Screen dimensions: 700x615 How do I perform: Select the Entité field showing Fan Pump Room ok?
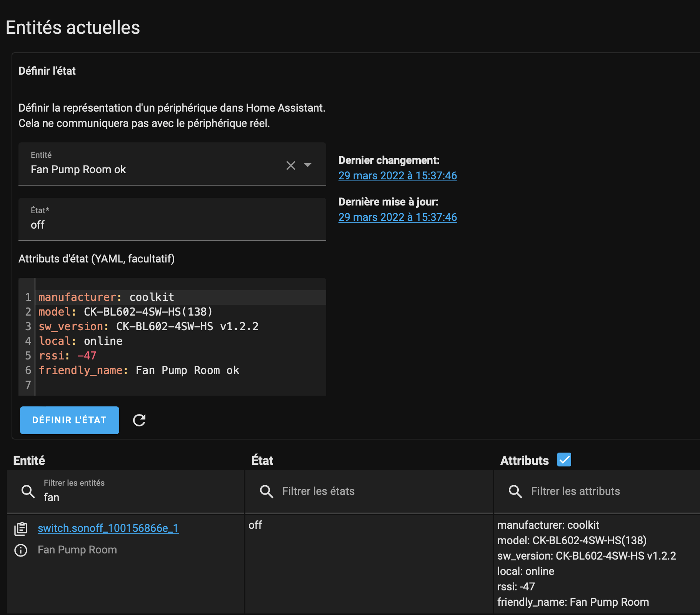[154, 169]
